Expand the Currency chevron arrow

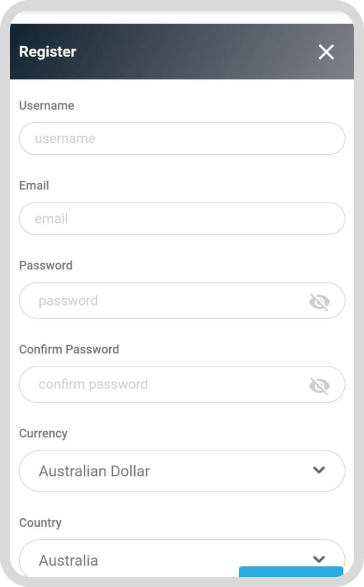[x=319, y=469]
